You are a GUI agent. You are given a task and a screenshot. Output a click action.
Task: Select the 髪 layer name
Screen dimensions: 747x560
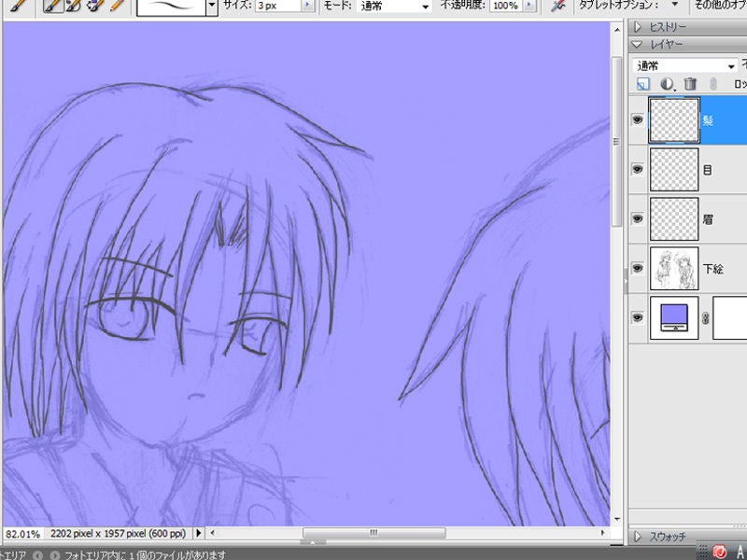[708, 120]
